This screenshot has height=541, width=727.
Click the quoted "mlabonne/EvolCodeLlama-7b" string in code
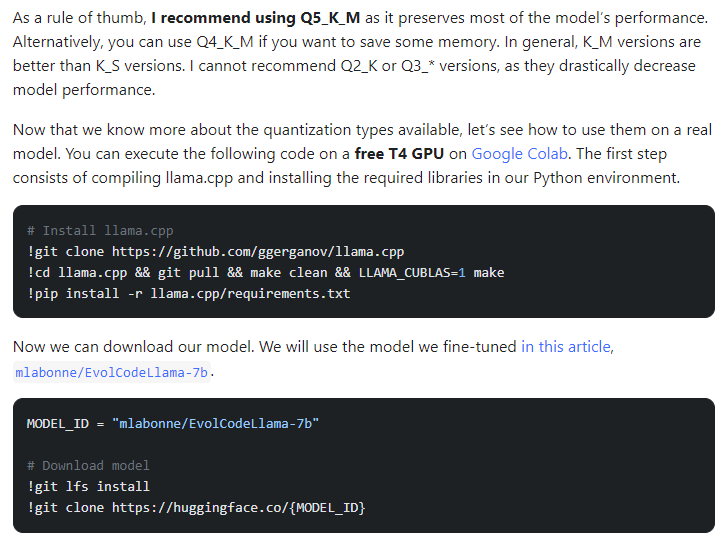coord(215,423)
